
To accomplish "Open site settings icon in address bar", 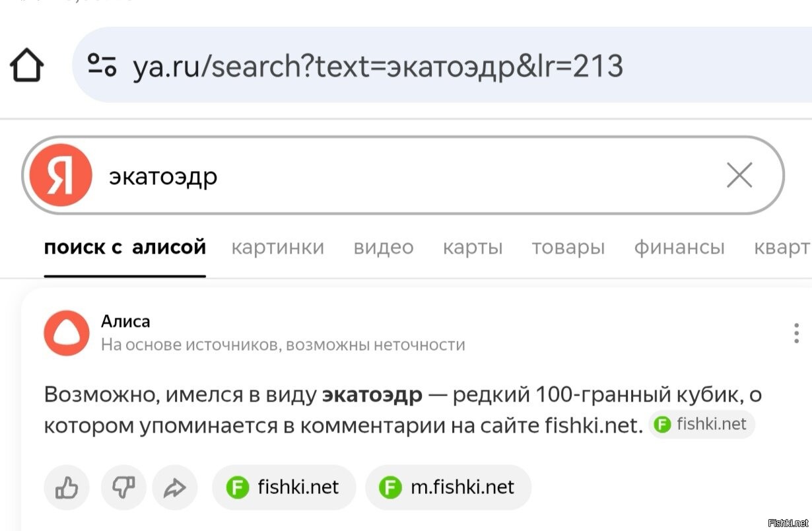I will click(x=102, y=65).
